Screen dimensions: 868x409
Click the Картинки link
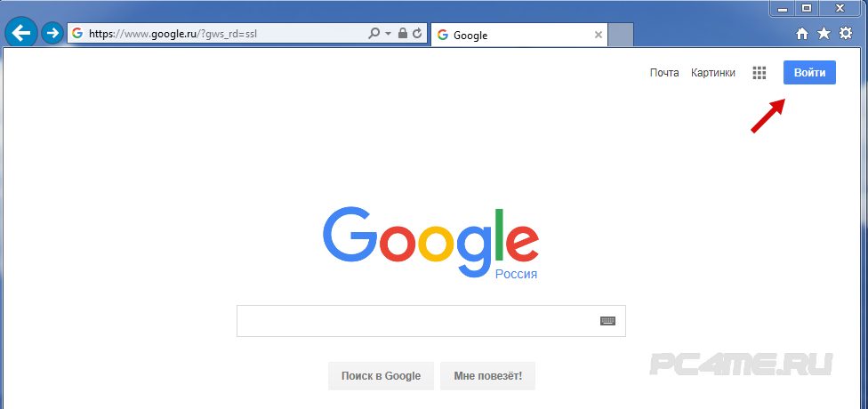pos(713,73)
